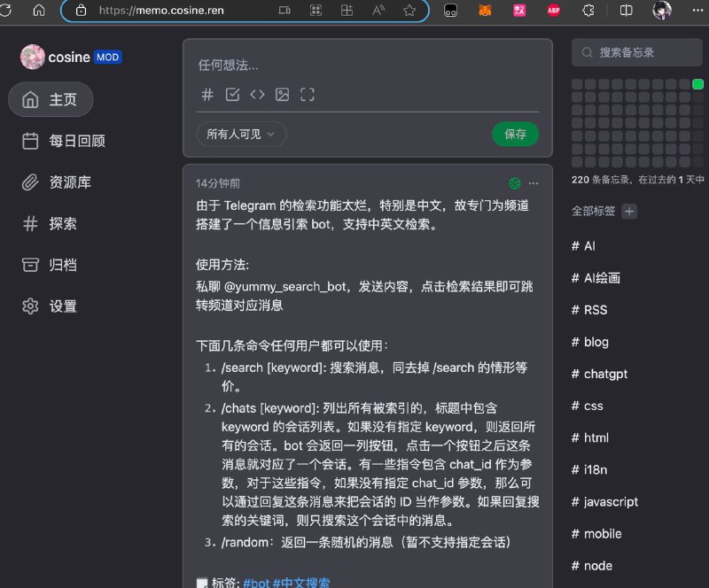Open the 资源库 resources page

click(56, 183)
